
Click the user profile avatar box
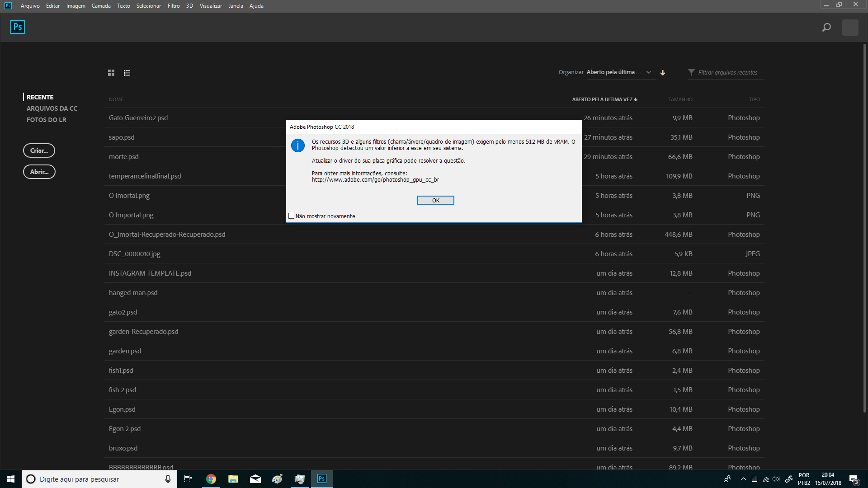[x=850, y=28]
